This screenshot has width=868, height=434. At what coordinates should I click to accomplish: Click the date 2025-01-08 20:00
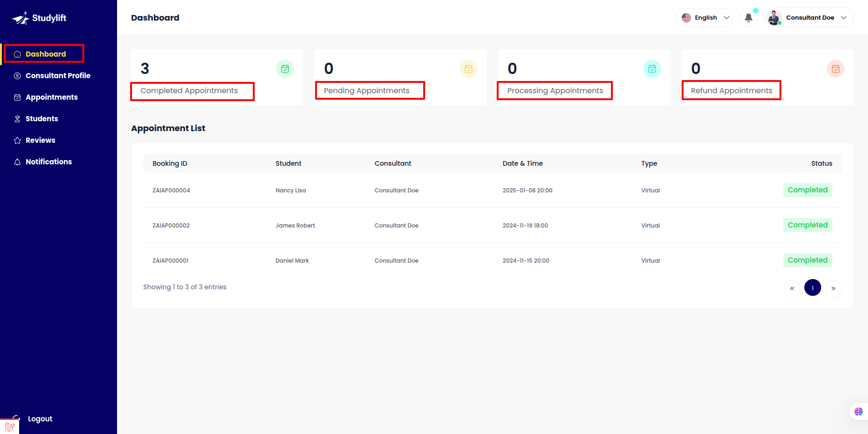point(528,191)
